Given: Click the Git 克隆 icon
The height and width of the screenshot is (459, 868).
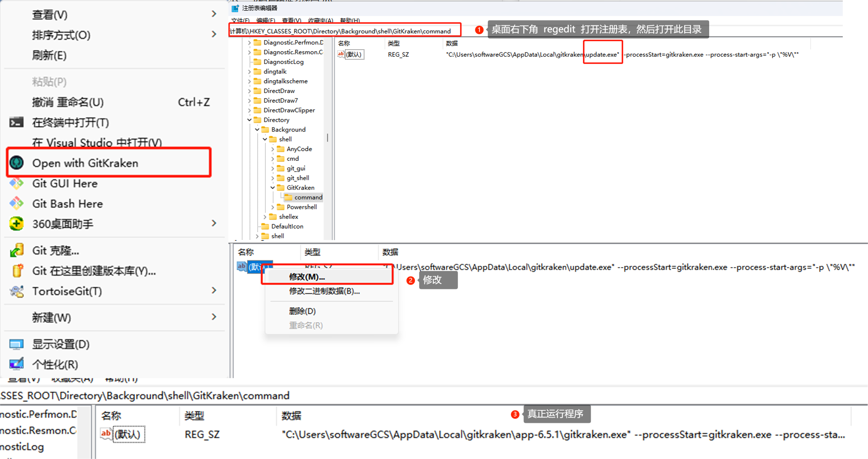Looking at the screenshot, I should click(x=17, y=251).
